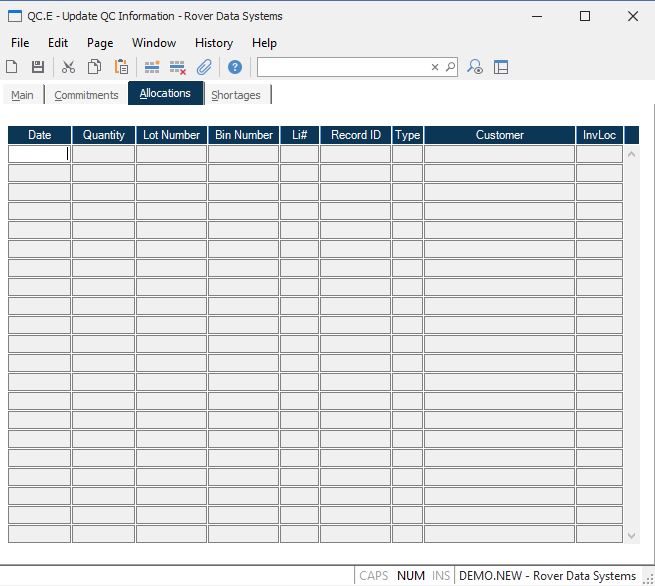
Task: Select the Main tab
Action: 22,95
